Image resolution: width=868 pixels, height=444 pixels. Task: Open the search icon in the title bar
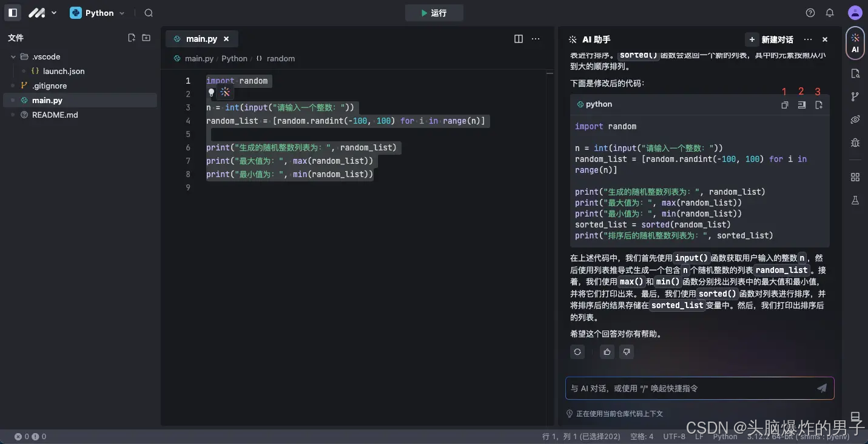pyautogui.click(x=148, y=13)
